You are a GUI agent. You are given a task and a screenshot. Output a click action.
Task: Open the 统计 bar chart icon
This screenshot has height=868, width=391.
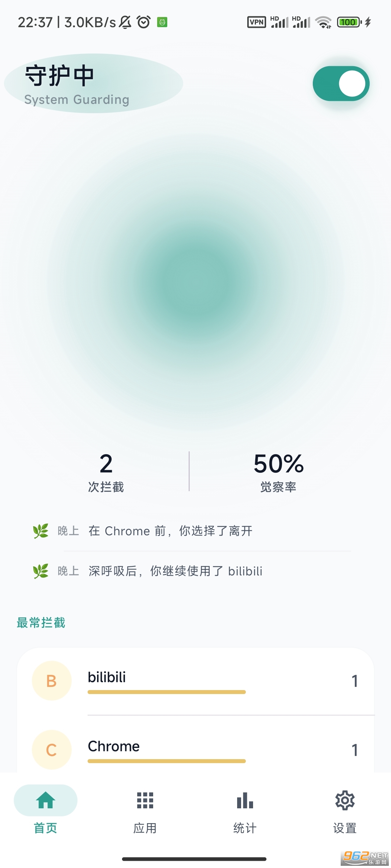pyautogui.click(x=245, y=800)
